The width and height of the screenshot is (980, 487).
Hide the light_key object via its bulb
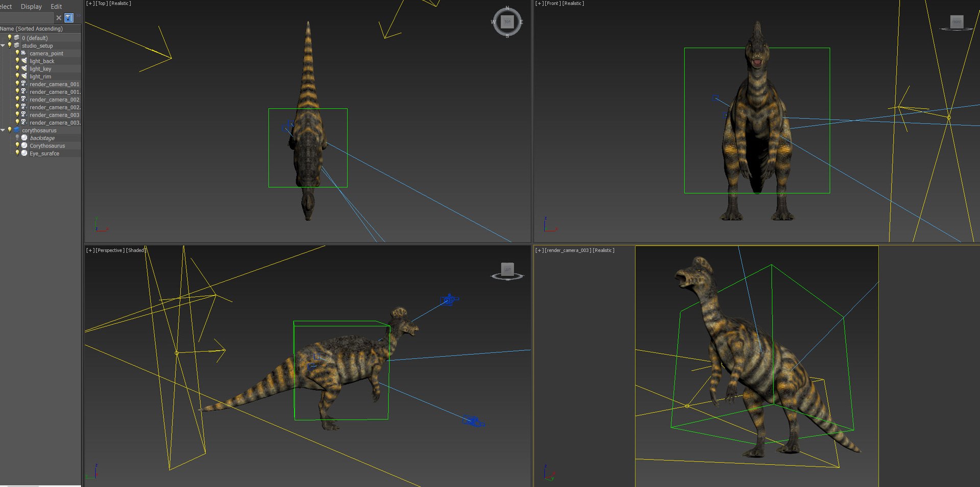click(17, 68)
